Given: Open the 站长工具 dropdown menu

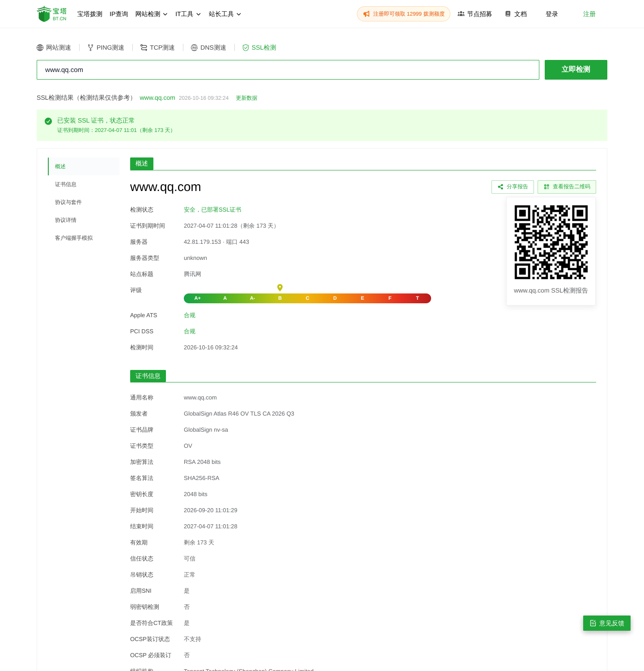Looking at the screenshot, I should [x=225, y=14].
